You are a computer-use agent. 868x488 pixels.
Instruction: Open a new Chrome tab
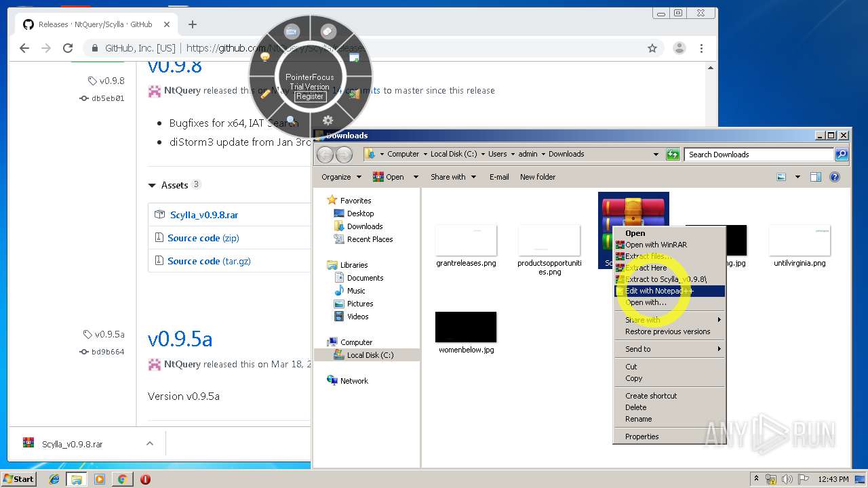[x=193, y=24]
